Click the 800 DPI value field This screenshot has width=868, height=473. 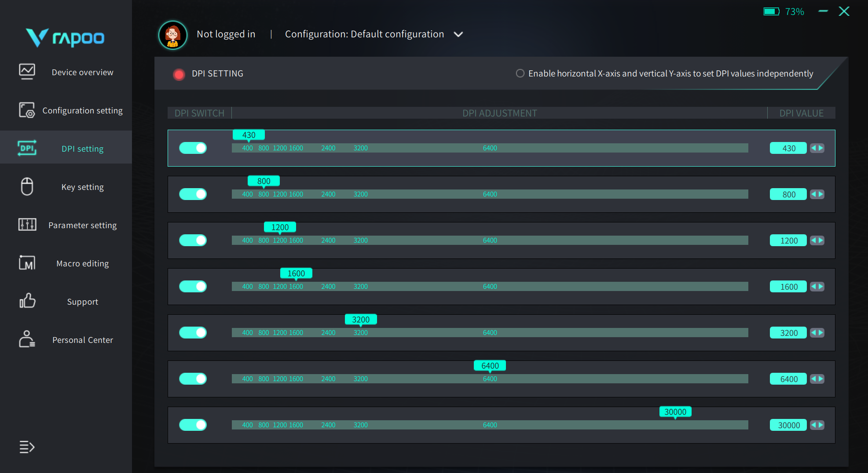coord(788,194)
